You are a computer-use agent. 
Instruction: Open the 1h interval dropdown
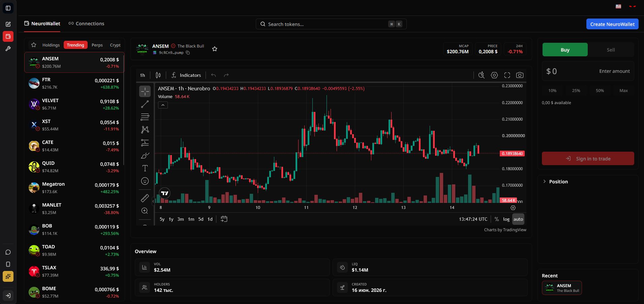click(x=143, y=75)
